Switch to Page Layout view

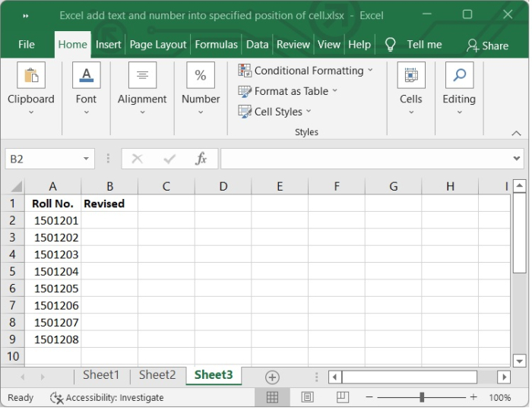[307, 397]
